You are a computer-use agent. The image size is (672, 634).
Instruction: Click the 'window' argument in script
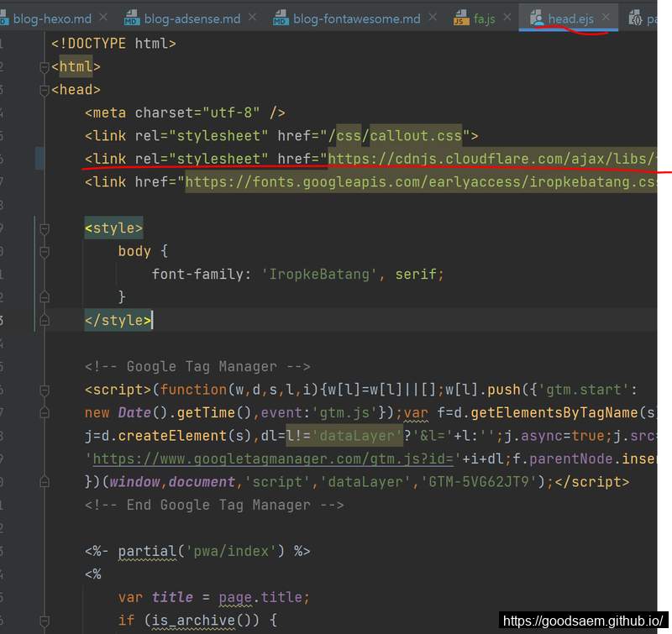coord(134,482)
